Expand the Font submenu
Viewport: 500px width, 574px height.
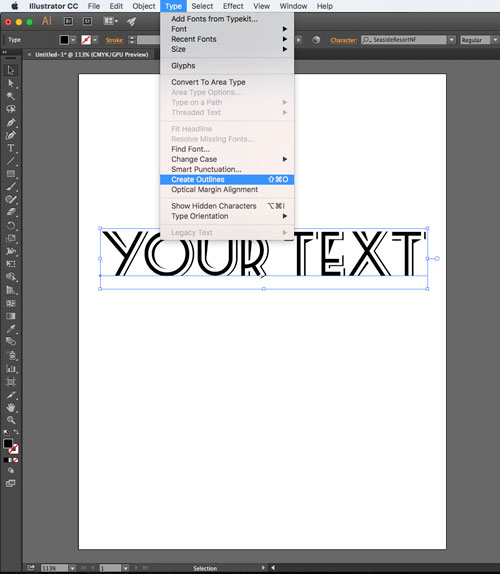[227, 29]
